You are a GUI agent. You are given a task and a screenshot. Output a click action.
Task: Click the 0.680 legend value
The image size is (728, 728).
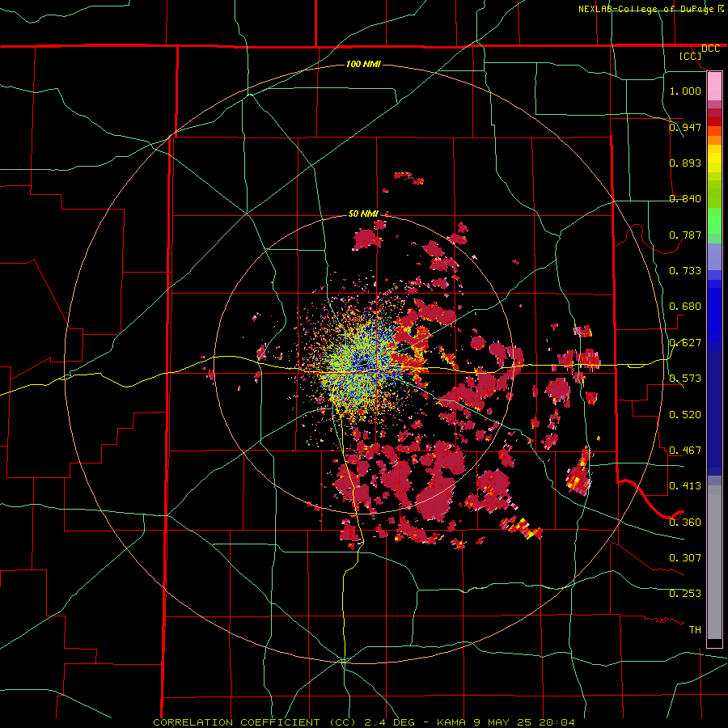pos(685,307)
